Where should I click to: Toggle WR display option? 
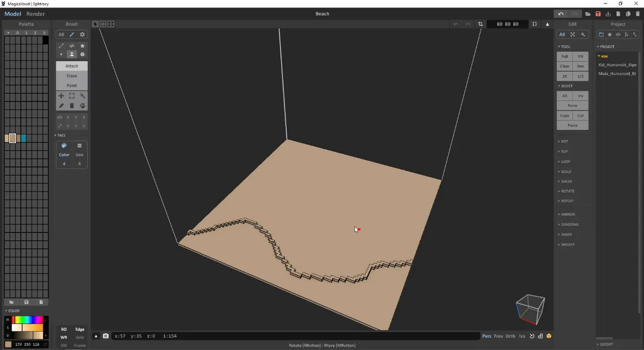[x=64, y=337]
